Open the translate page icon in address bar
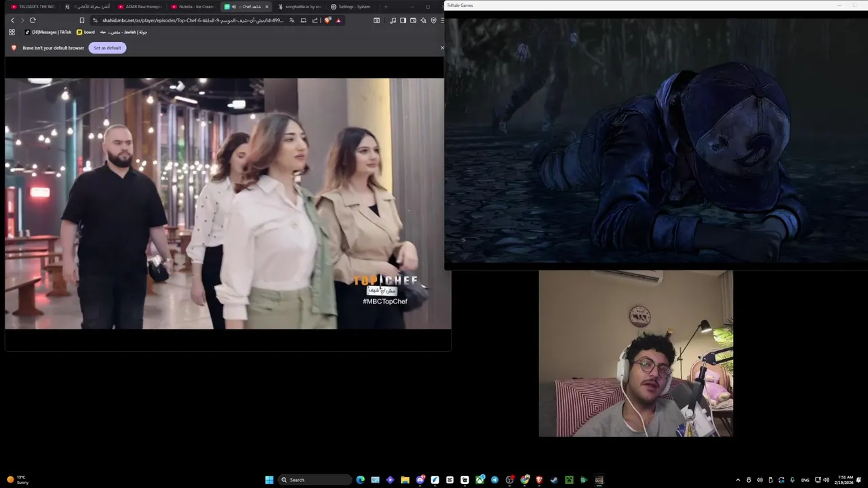The width and height of the screenshot is (868, 488). pyautogui.click(x=292, y=20)
